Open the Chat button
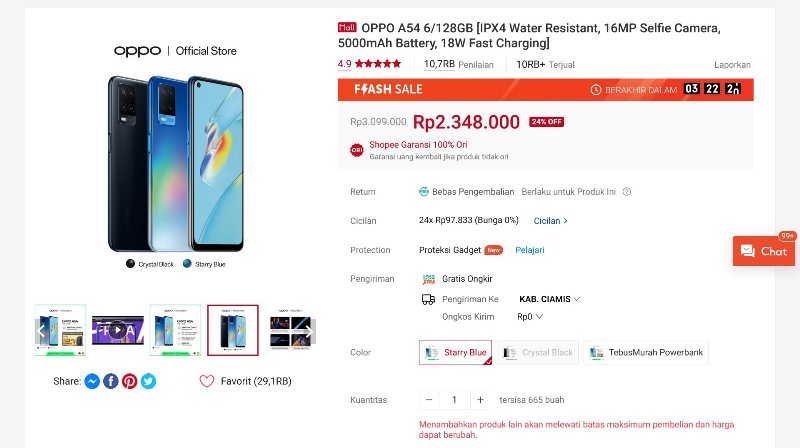Screen dimensions: 800x448 click(764, 251)
